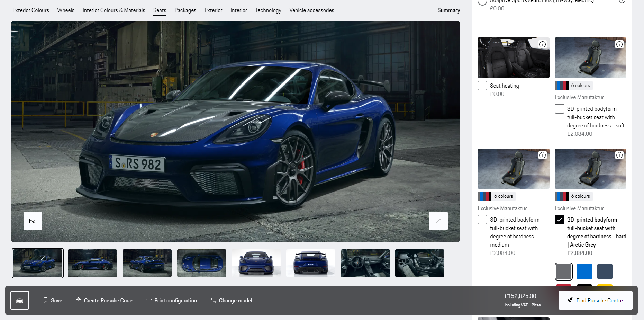Open info for medium hardness bucket seat
Viewport: 644px width, 320px height.
tap(543, 155)
